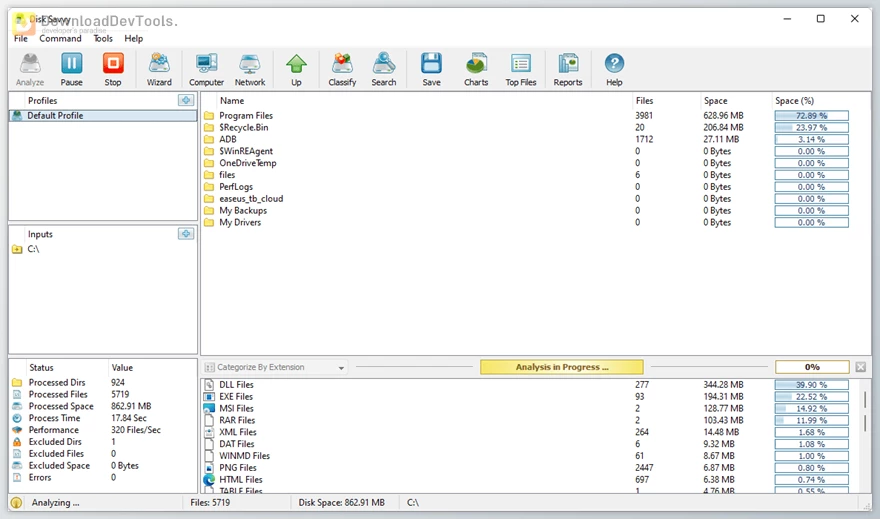Click the Excluded Dirs status row

tap(103, 442)
